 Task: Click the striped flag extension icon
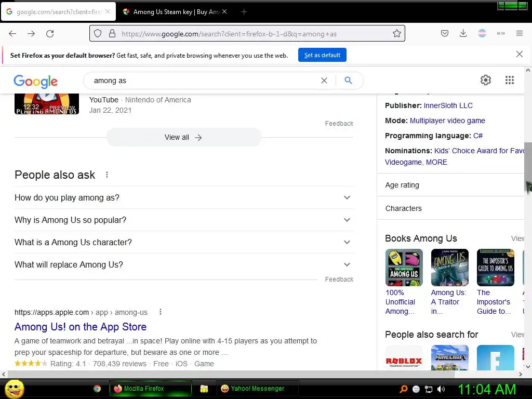point(482,33)
